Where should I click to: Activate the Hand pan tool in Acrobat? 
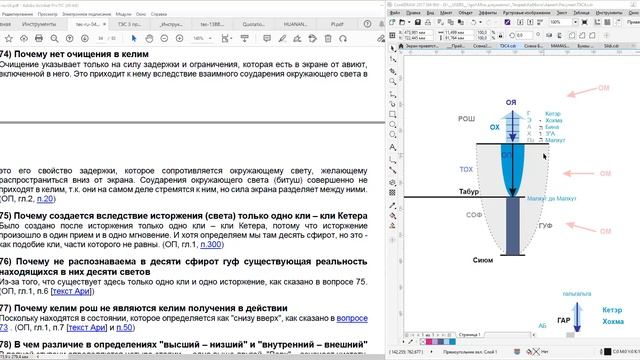click(149, 38)
